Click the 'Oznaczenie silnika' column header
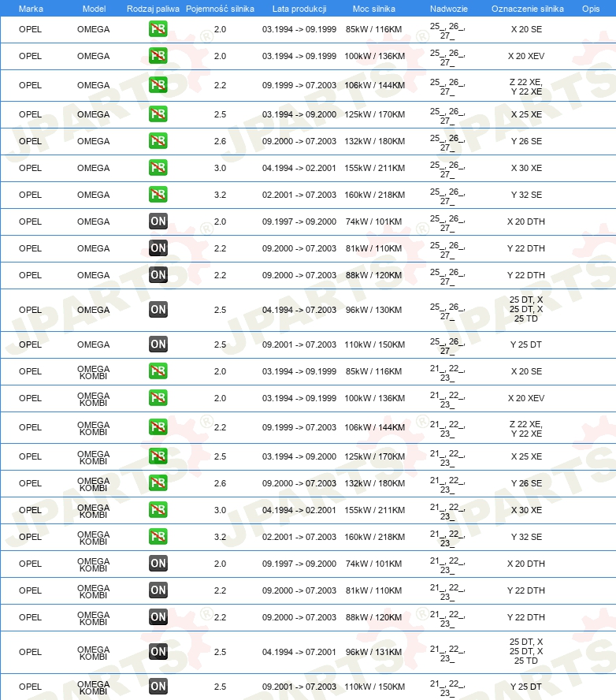The width and height of the screenshot is (616, 700). (527, 9)
